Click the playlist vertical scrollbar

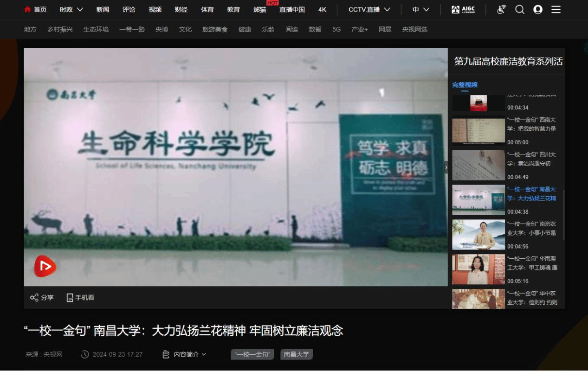pos(564,214)
